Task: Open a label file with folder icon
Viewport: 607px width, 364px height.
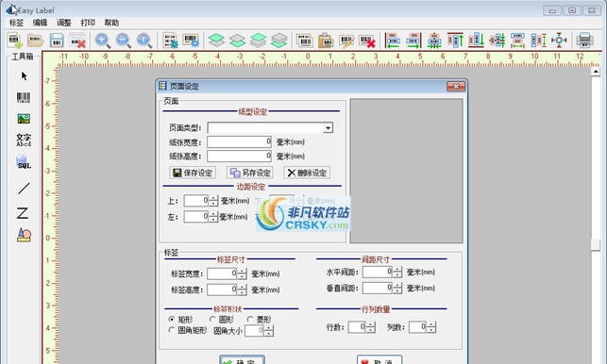Action: (x=36, y=41)
